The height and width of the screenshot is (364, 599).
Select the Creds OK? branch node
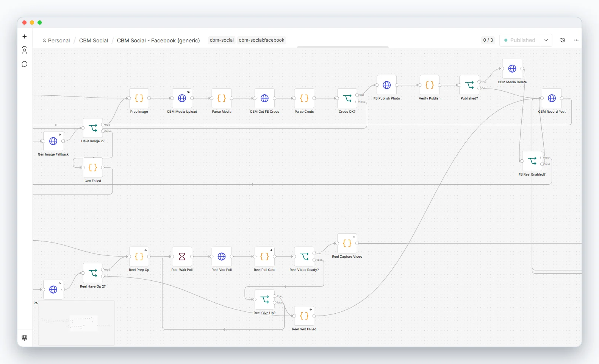pos(347,98)
